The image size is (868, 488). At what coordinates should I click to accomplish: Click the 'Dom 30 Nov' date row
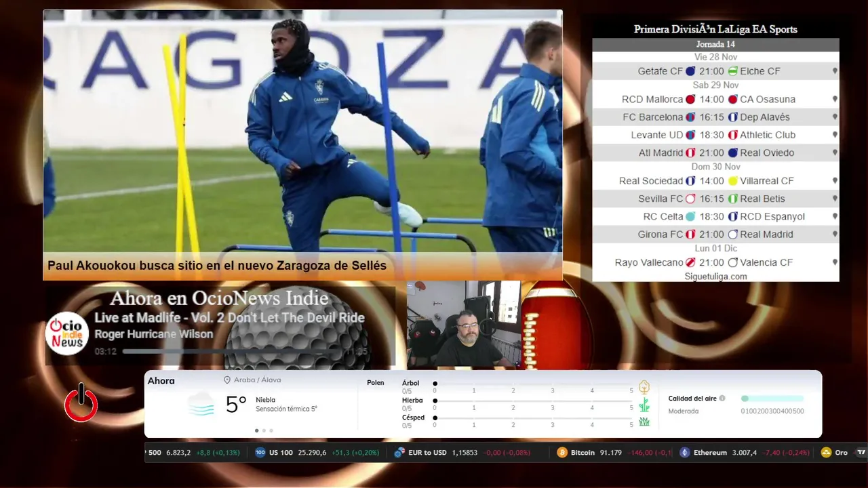click(x=715, y=167)
